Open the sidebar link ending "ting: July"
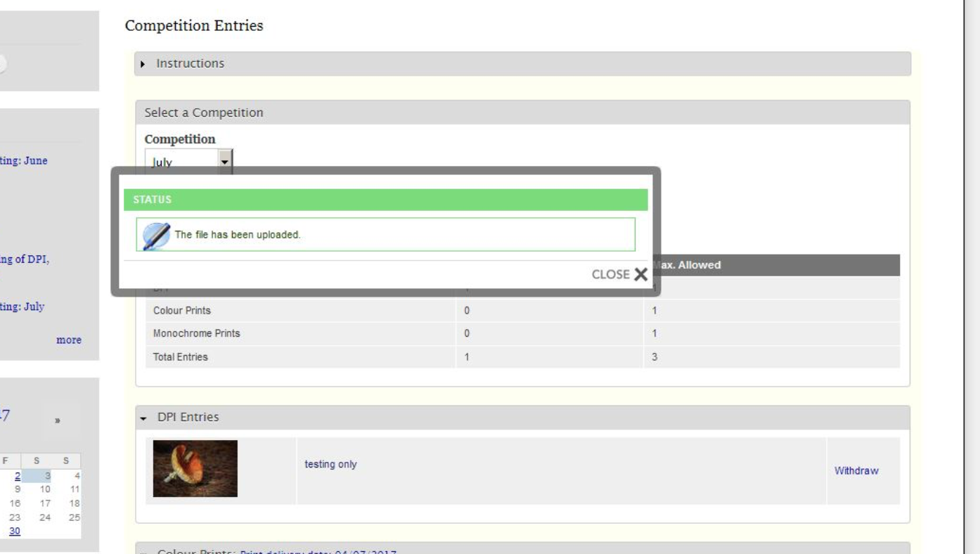Image resolution: width=980 pixels, height=554 pixels. click(x=22, y=307)
